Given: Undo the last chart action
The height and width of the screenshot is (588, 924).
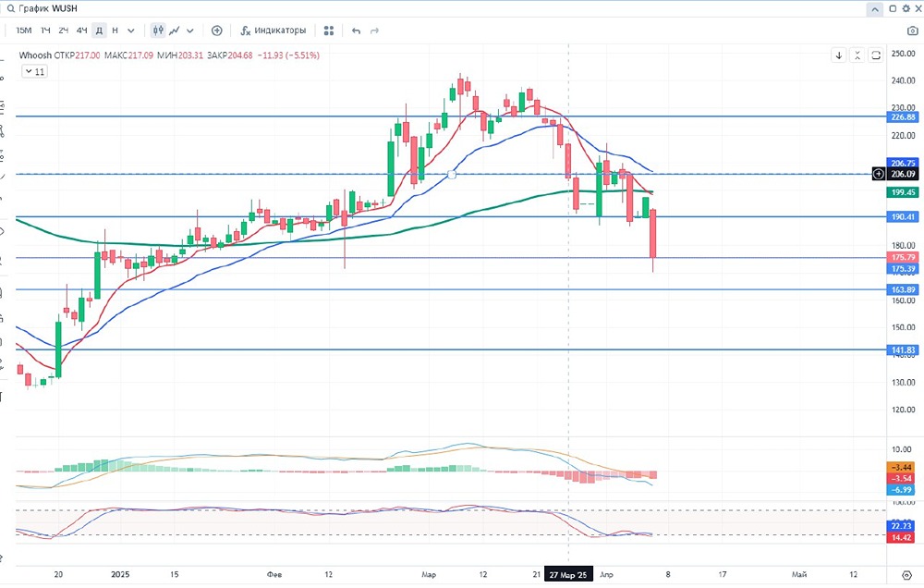Looking at the screenshot, I should [x=356, y=31].
